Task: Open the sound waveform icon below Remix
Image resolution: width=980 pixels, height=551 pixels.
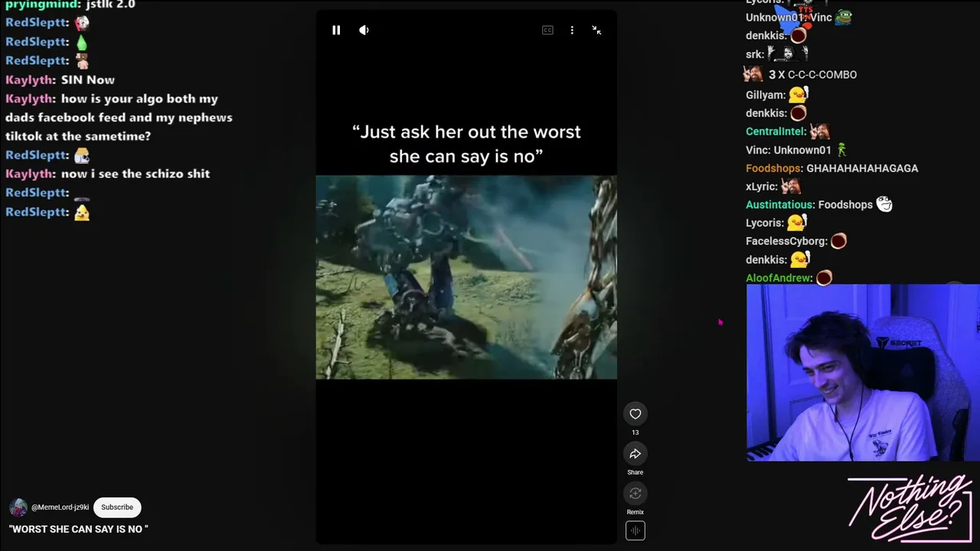Action: pos(635,530)
